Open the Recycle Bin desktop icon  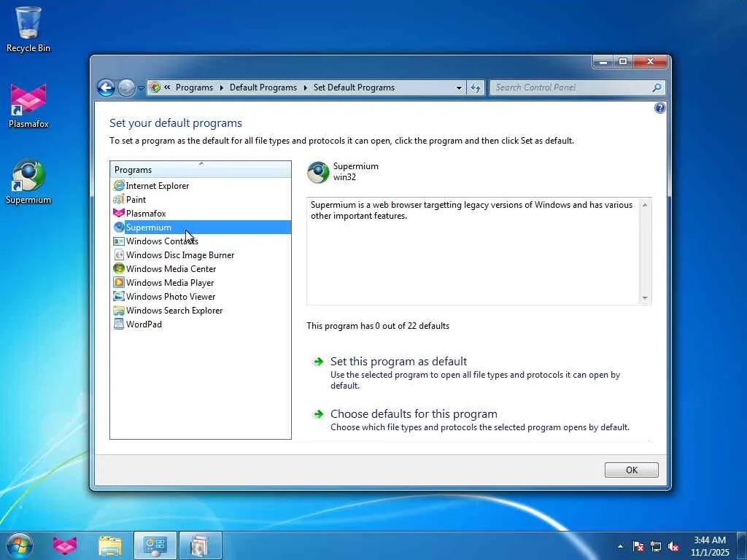click(x=28, y=29)
